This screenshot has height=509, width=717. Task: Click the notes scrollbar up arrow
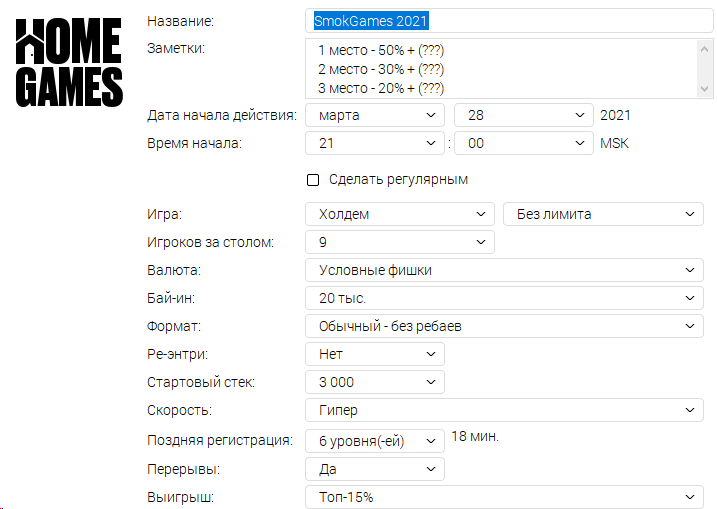click(x=704, y=49)
